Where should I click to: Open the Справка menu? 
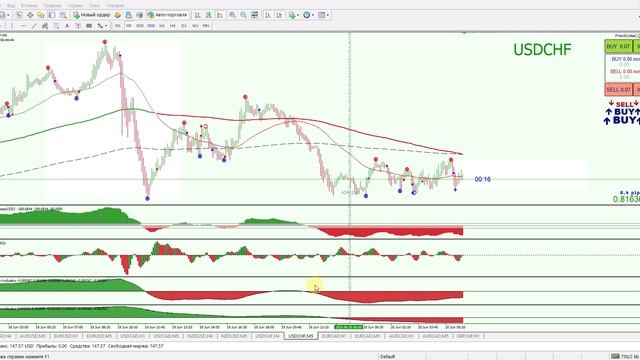click(115, 5)
